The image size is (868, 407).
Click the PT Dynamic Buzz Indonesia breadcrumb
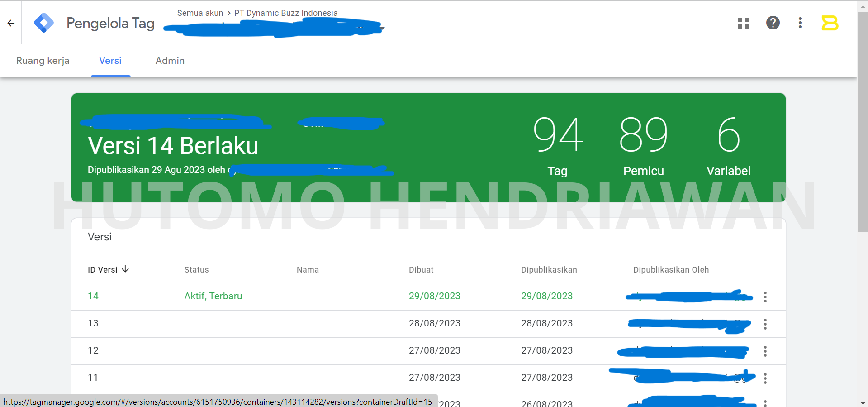click(x=286, y=13)
